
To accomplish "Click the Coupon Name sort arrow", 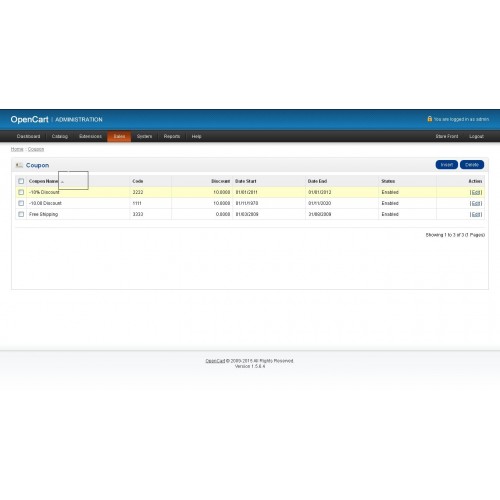I will click(x=62, y=182).
